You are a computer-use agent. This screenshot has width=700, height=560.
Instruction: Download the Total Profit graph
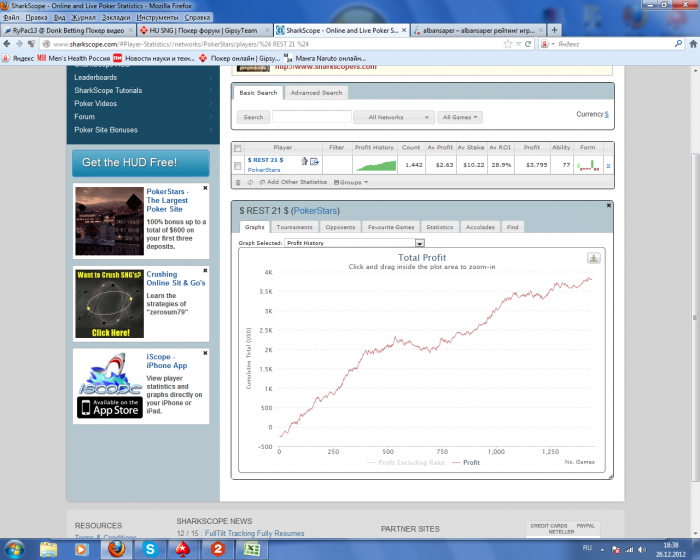point(593,258)
